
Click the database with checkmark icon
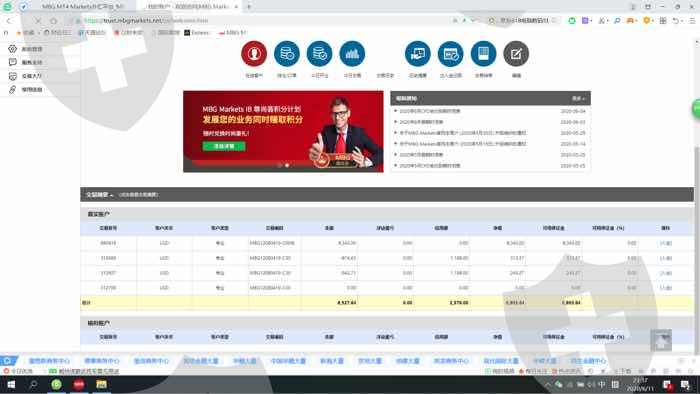click(x=319, y=54)
